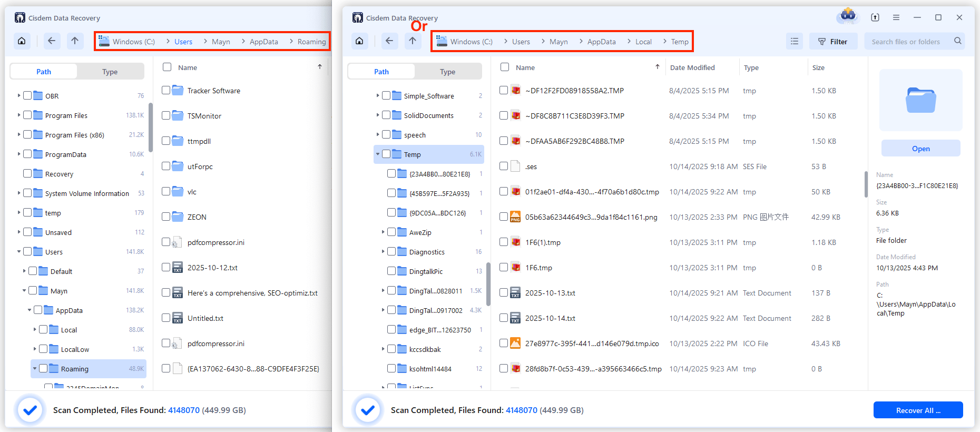This screenshot has height=432, width=980.
Task: Click the left window's folder tree scrollbar
Action: (151, 127)
